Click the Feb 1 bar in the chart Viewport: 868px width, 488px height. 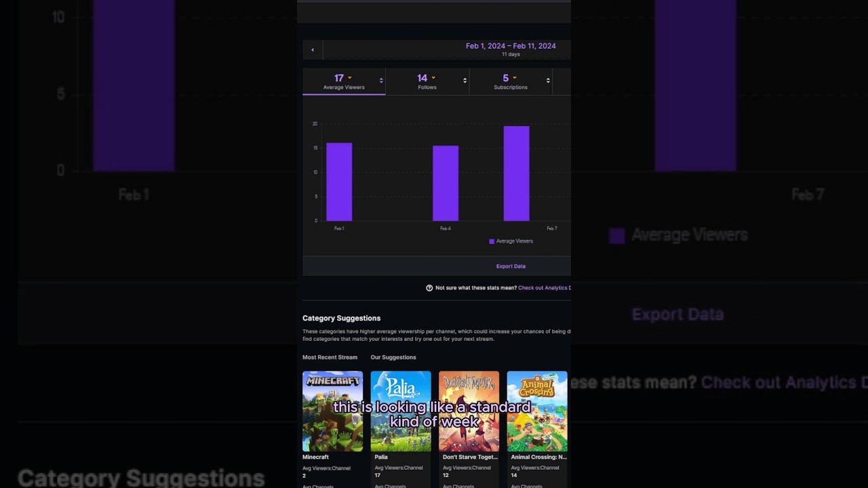tap(339, 182)
